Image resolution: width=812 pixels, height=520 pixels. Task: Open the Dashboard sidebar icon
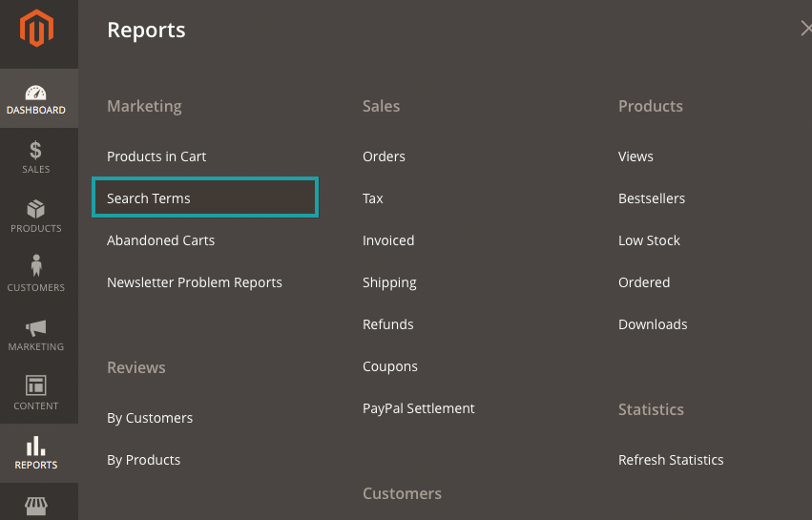click(x=36, y=94)
